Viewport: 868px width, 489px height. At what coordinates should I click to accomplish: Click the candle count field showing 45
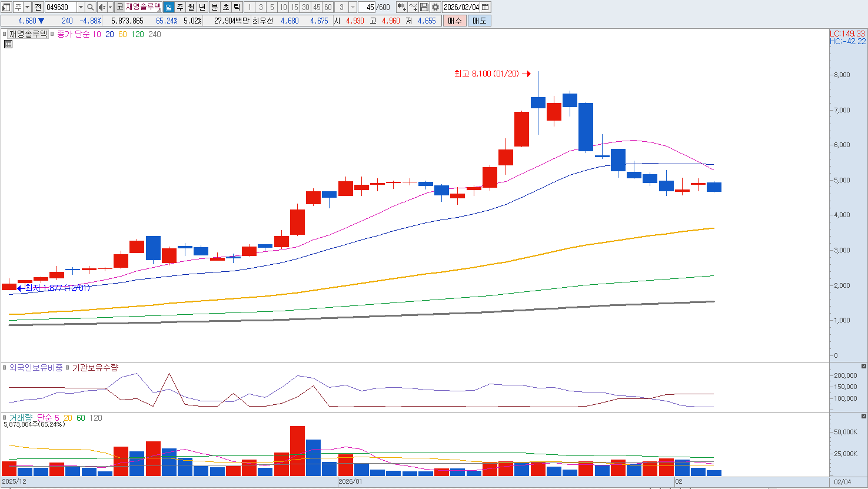pyautogui.click(x=368, y=7)
